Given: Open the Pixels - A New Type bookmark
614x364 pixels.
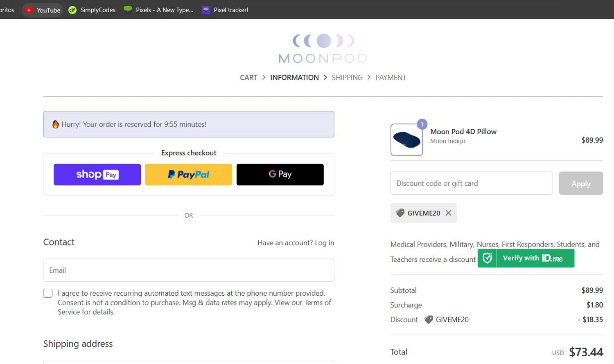Looking at the screenshot, I should click(158, 10).
